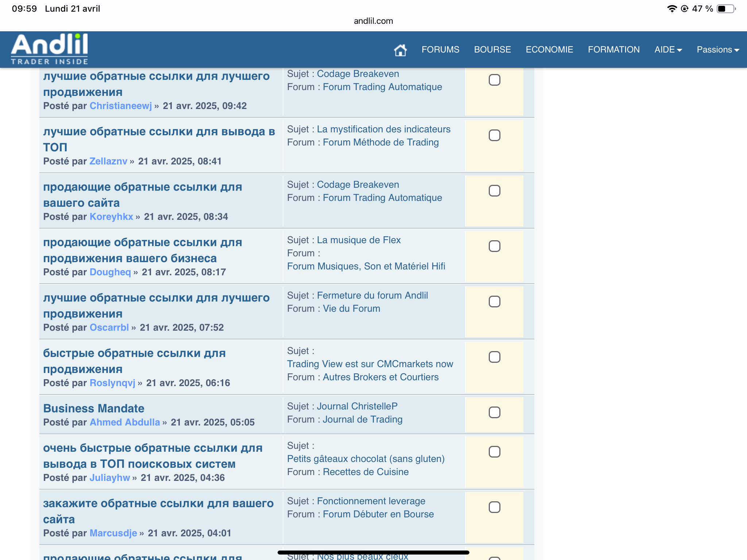747x560 pixels.
Task: Mark checkbox beside Dougheq's post
Action: pos(494,246)
